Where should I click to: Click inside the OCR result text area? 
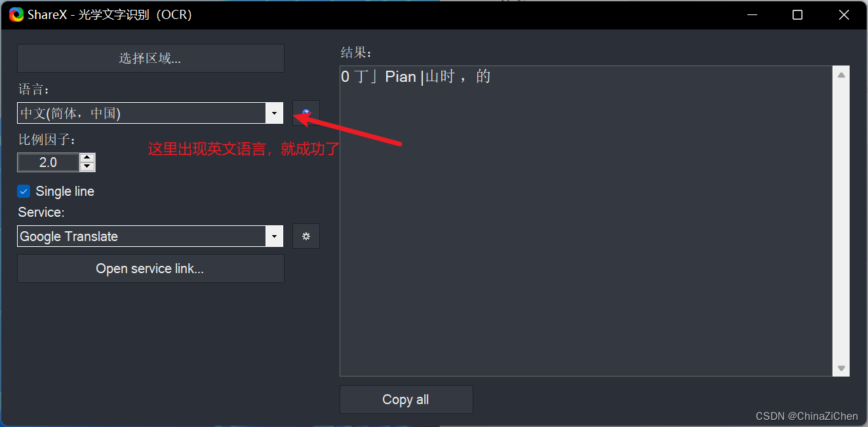click(x=586, y=221)
